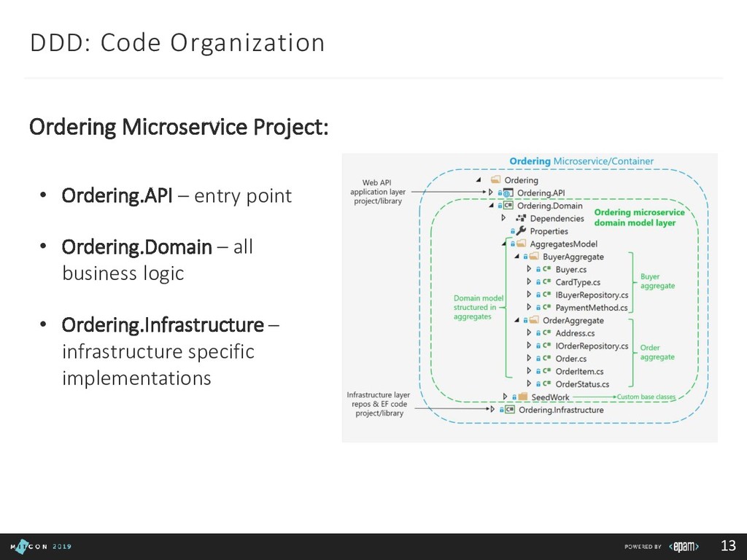Select the PaymentMethod.cs file name
The width and height of the screenshot is (747, 560).
591,308
